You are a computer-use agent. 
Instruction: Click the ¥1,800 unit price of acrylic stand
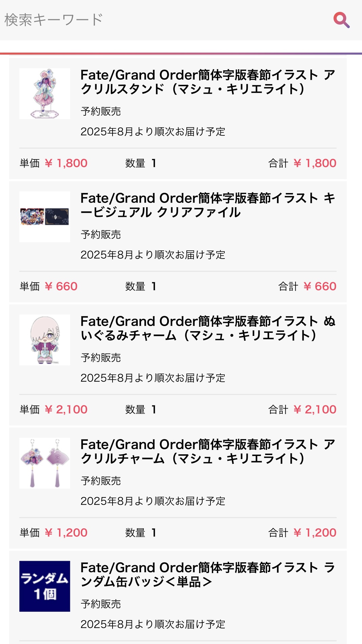pos(66,163)
